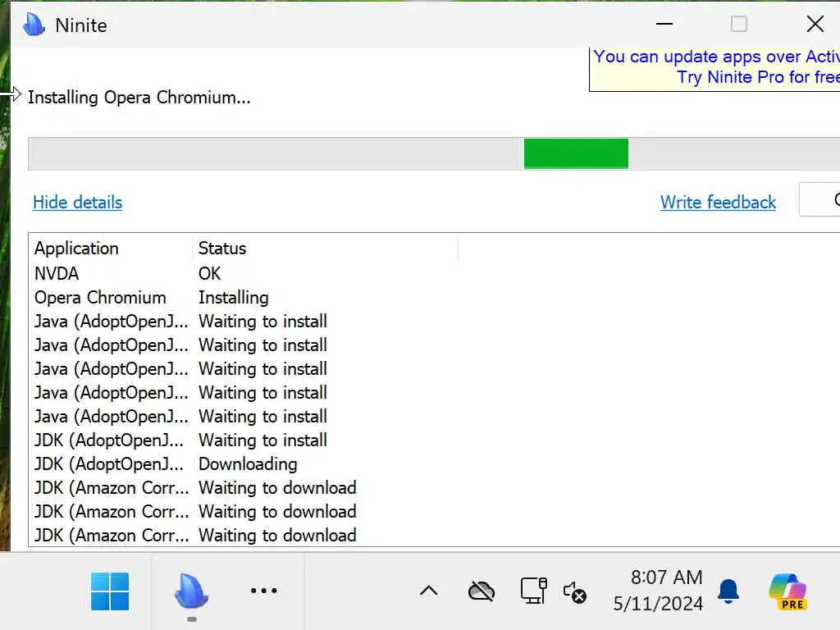The width and height of the screenshot is (840, 630).
Task: Click the muted volume tray icon
Action: 575,592
